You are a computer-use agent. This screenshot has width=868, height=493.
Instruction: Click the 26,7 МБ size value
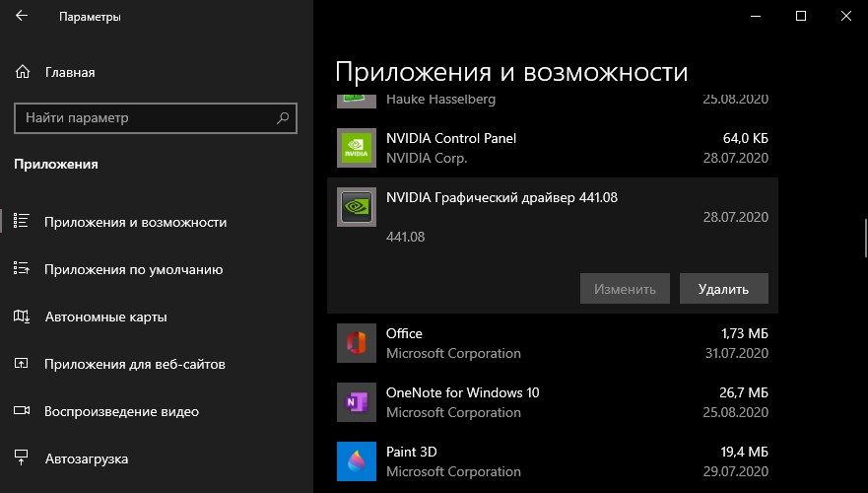point(744,392)
